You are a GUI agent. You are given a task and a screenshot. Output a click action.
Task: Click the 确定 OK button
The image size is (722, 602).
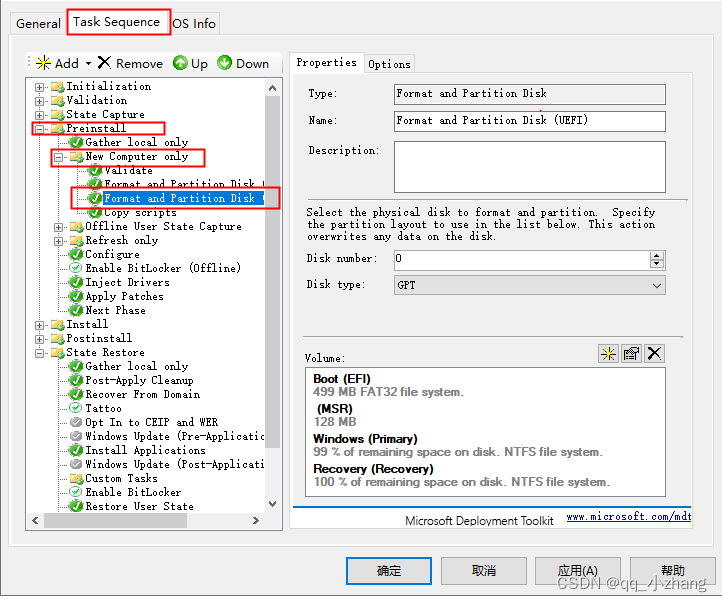389,571
